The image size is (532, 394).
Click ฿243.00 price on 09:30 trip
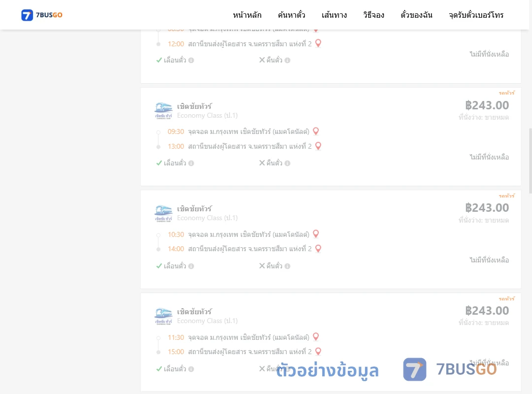487,105
